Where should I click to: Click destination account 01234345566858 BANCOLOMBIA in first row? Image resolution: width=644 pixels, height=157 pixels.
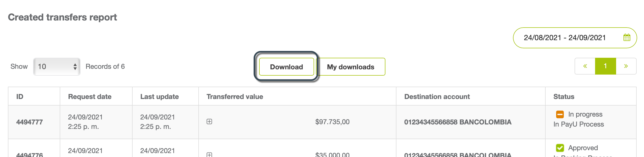[x=458, y=122]
